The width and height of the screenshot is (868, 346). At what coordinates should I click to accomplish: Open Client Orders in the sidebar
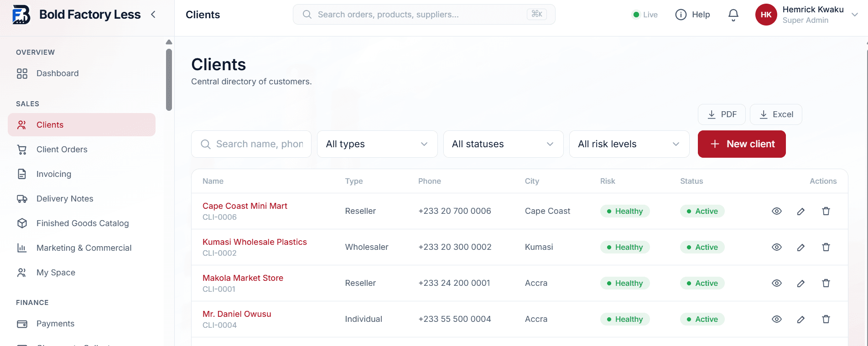tap(82, 150)
